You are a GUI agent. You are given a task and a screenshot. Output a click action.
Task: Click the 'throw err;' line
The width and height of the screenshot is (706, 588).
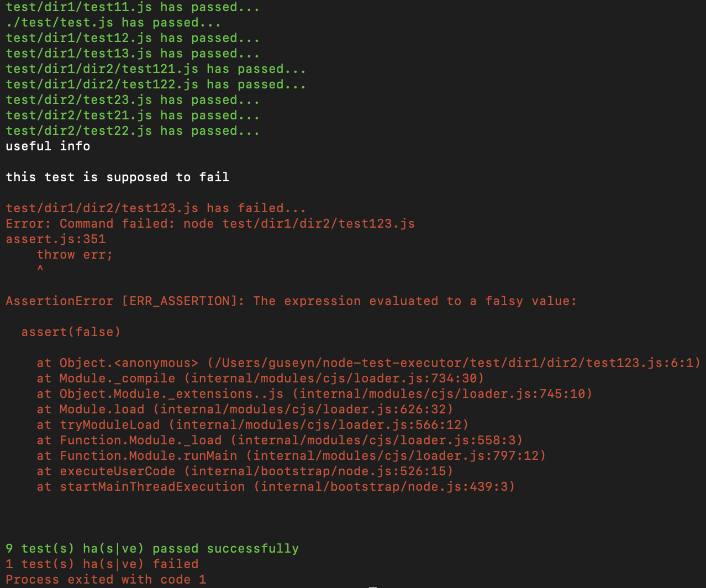(x=75, y=255)
